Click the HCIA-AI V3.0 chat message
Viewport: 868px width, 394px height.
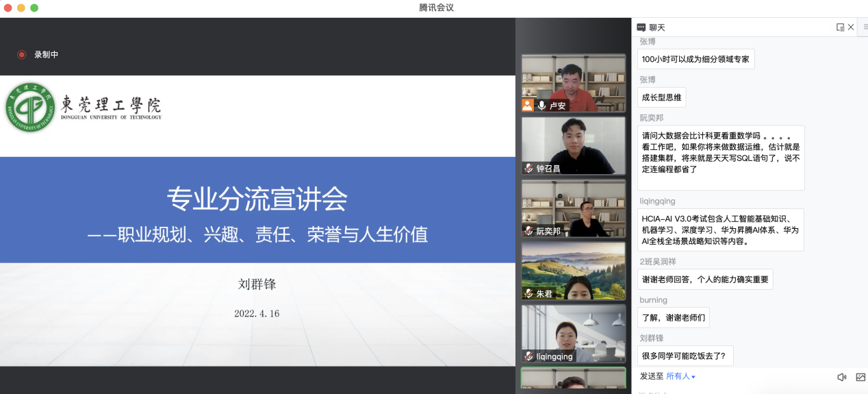(x=720, y=230)
